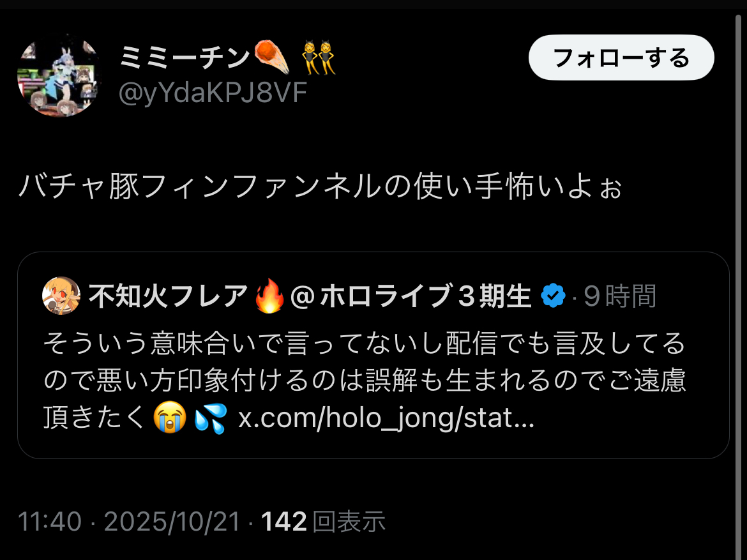Image resolution: width=747 pixels, height=560 pixels.
Task: Click the comet emoji beside the username
Action: click(272, 57)
